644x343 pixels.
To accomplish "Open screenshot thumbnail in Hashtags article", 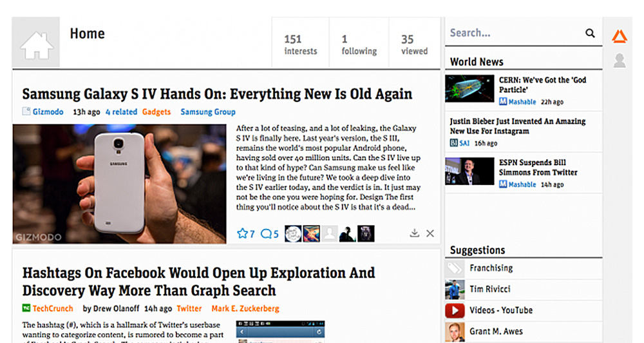I will [281, 331].
